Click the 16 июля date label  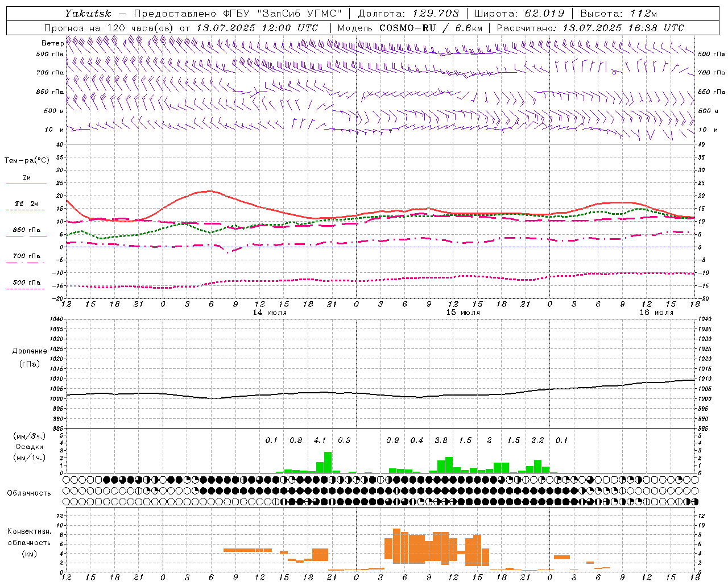[x=656, y=313]
